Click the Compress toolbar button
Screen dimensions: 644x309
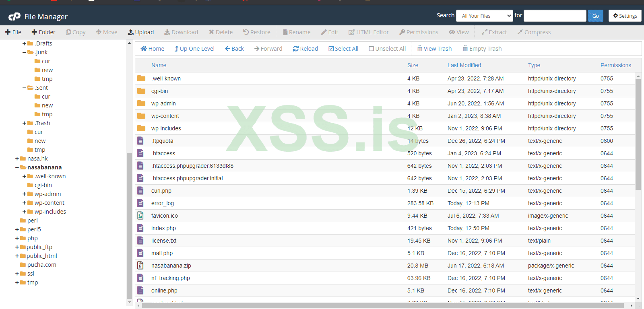534,32
